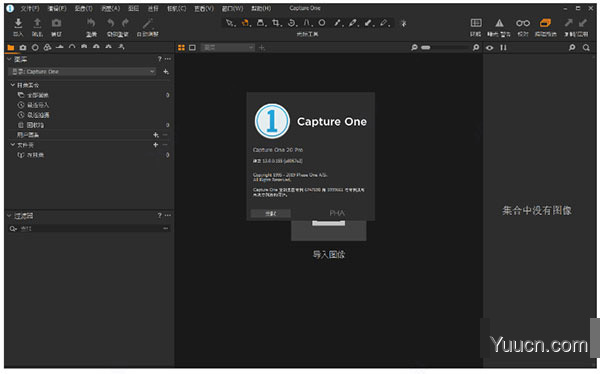Click the search magnifier at far right

tap(586, 47)
